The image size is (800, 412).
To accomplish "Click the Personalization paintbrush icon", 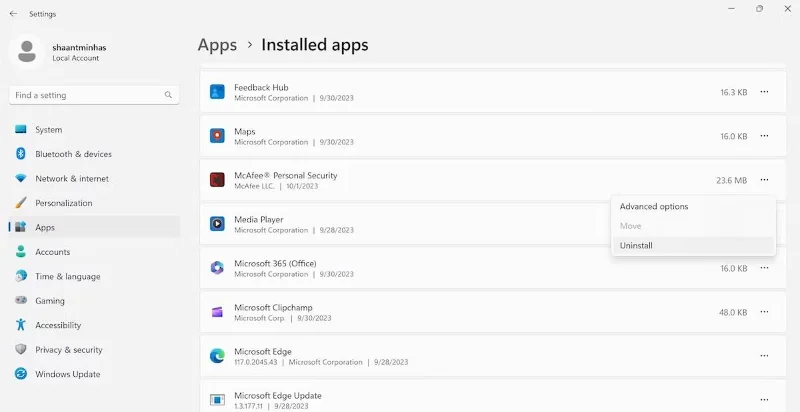I will [20, 202].
